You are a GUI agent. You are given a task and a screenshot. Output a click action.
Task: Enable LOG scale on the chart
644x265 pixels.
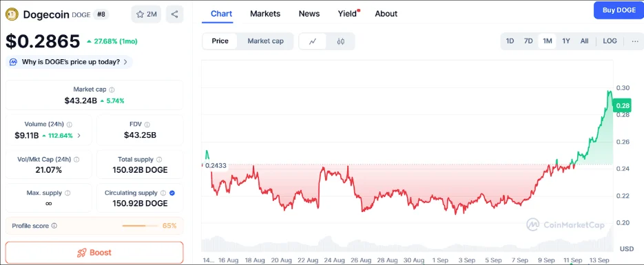tap(610, 41)
